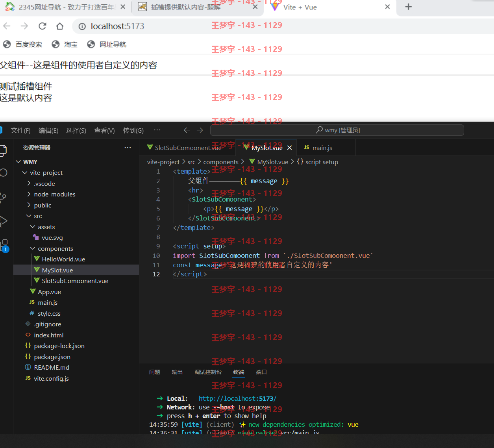Open the Run and Debug view
Viewport: 494px width, 448px height.
pyautogui.click(x=3, y=221)
